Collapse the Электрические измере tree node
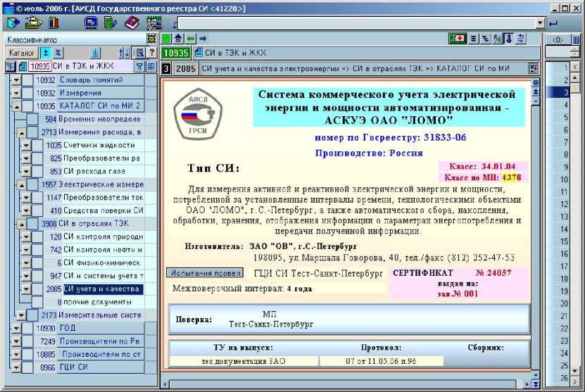Screen dimensions: 585x392 [x=22, y=184]
